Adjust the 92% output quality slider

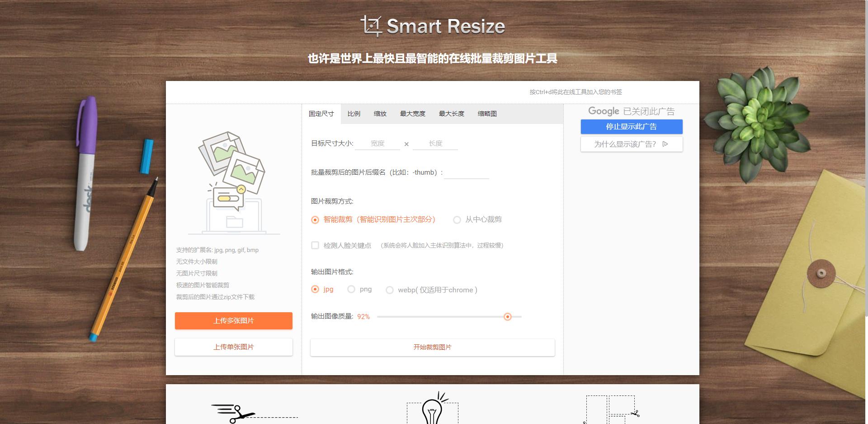508,317
